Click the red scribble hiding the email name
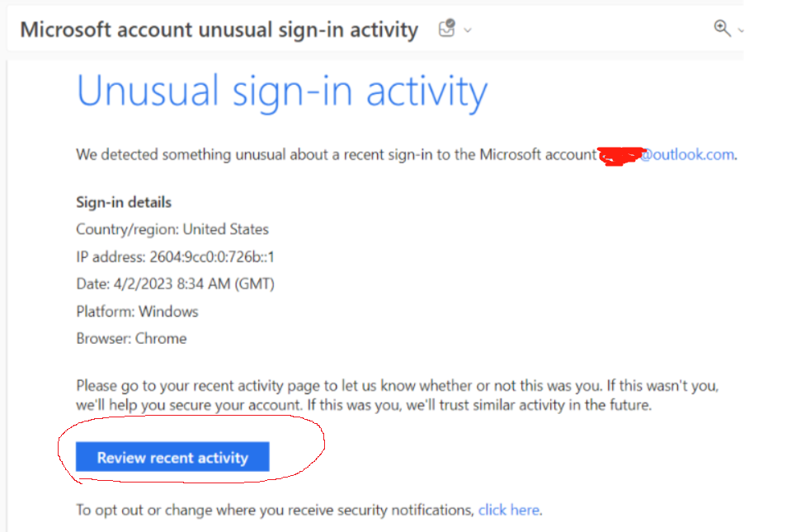The image size is (796, 532). coord(619,154)
